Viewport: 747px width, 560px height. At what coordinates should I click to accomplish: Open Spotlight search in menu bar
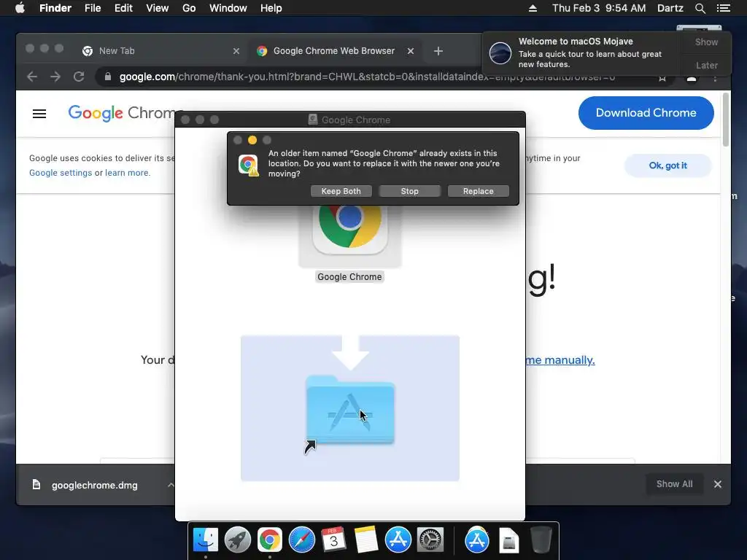(x=700, y=8)
